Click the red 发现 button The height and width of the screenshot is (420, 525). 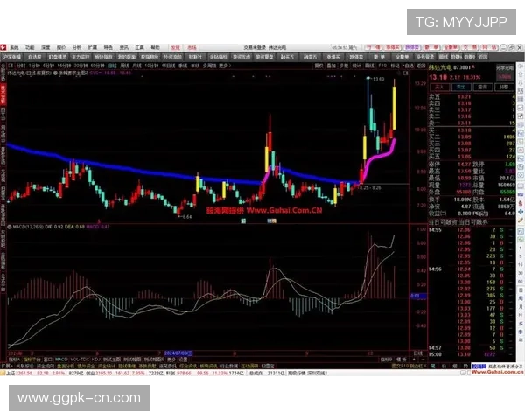[x=176, y=48]
